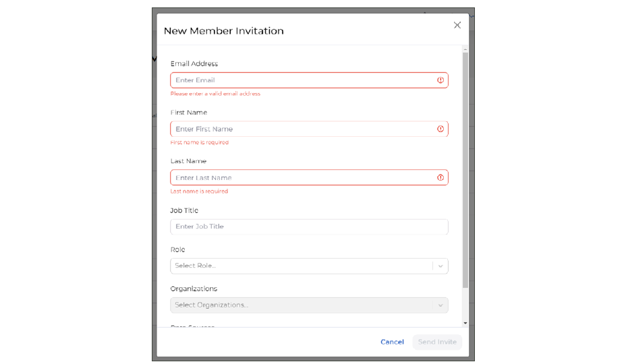Click the Job Title field label
Screen dimensions: 624x364
tap(184, 210)
